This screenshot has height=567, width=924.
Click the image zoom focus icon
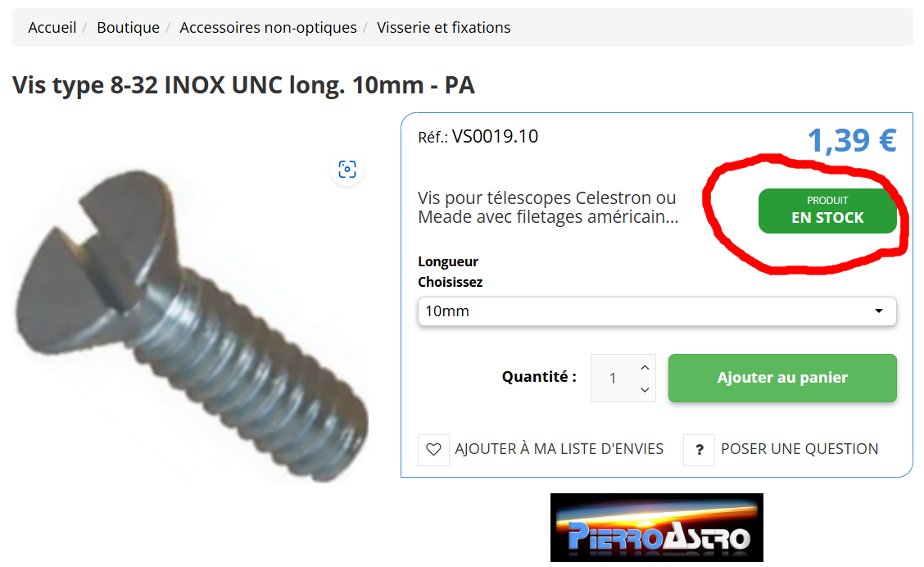pyautogui.click(x=347, y=170)
